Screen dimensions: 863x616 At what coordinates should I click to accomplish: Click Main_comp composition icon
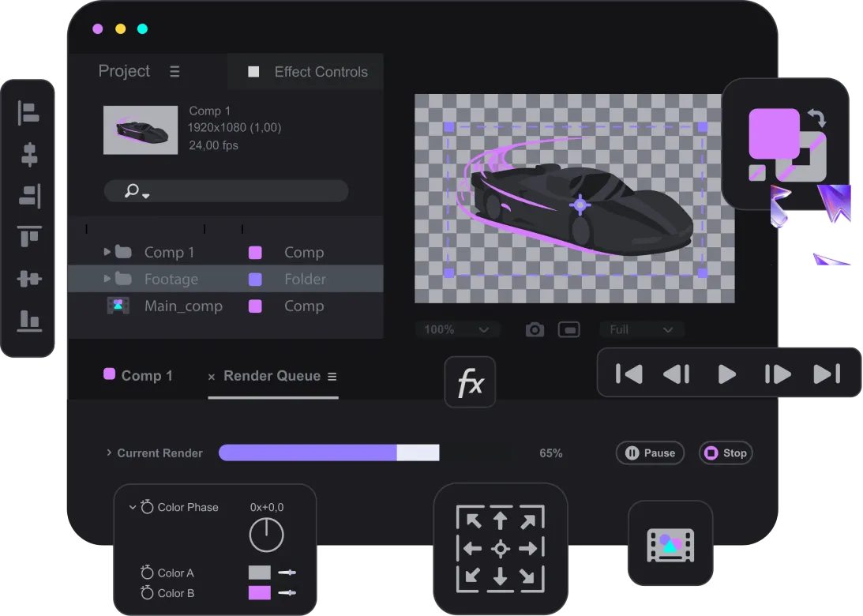click(118, 306)
